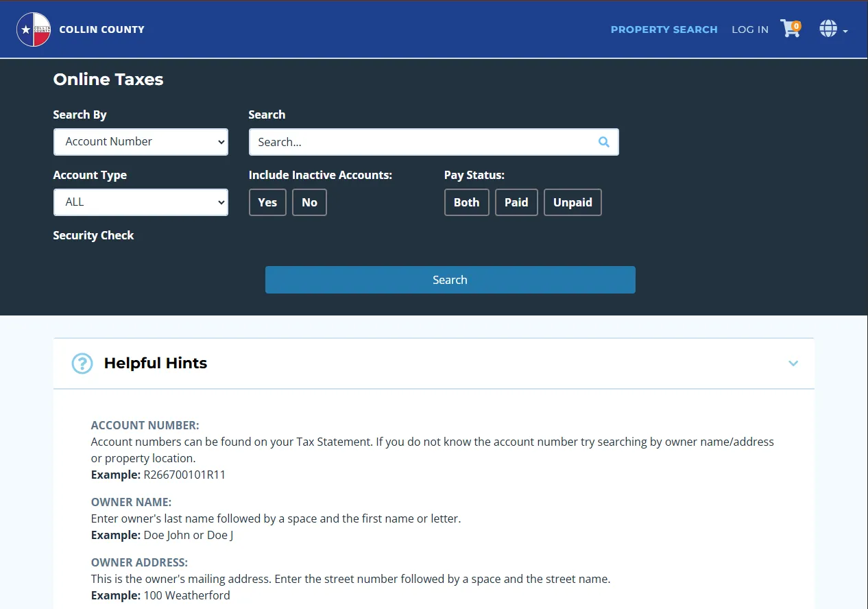Choose Paid pay status
Image resolution: width=868 pixels, height=609 pixels.
pos(516,202)
